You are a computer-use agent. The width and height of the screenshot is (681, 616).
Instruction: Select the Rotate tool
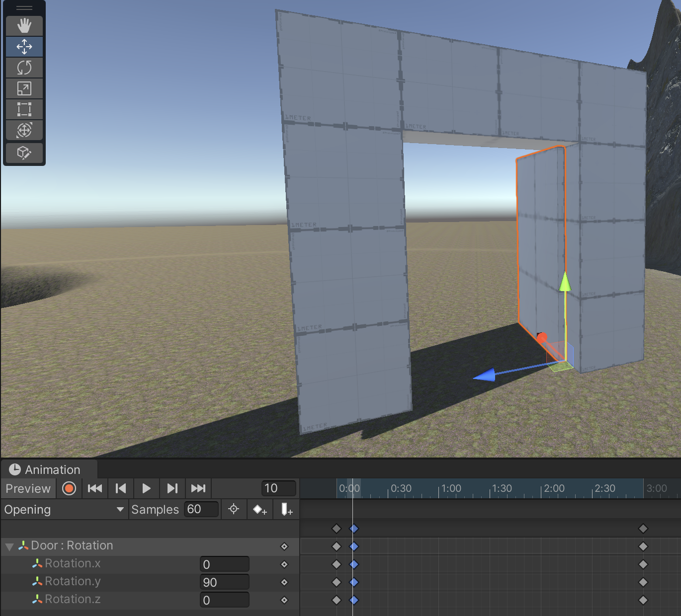click(24, 68)
